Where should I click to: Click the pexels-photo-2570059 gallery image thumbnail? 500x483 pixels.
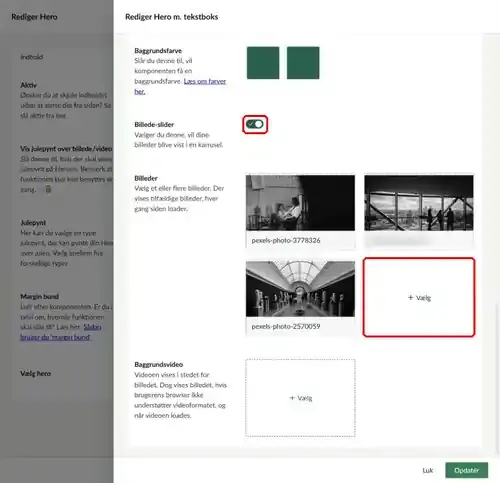click(x=300, y=289)
